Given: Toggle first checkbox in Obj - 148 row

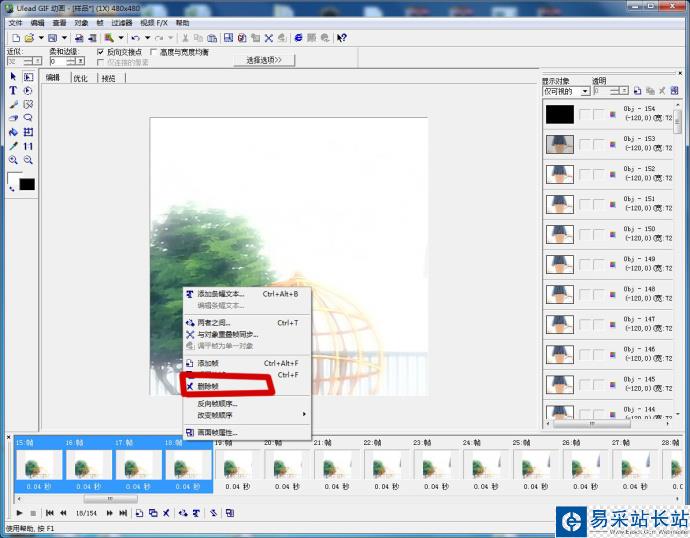Looking at the screenshot, I should pos(585,295).
